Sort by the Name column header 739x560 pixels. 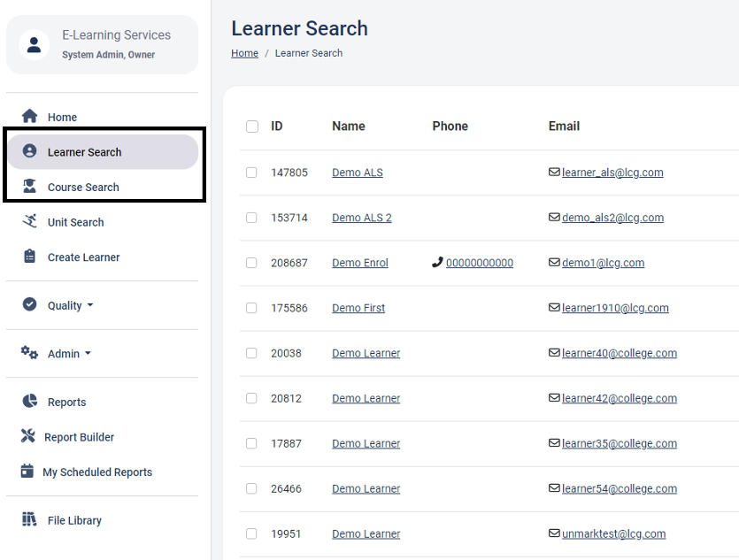(x=349, y=127)
